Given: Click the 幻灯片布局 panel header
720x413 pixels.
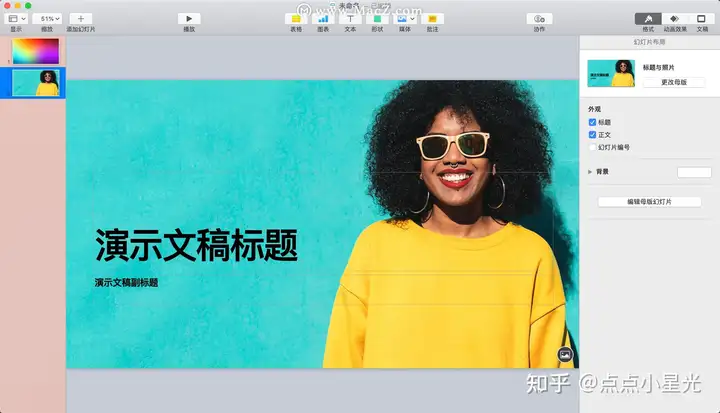Looking at the screenshot, I should click(649, 42).
